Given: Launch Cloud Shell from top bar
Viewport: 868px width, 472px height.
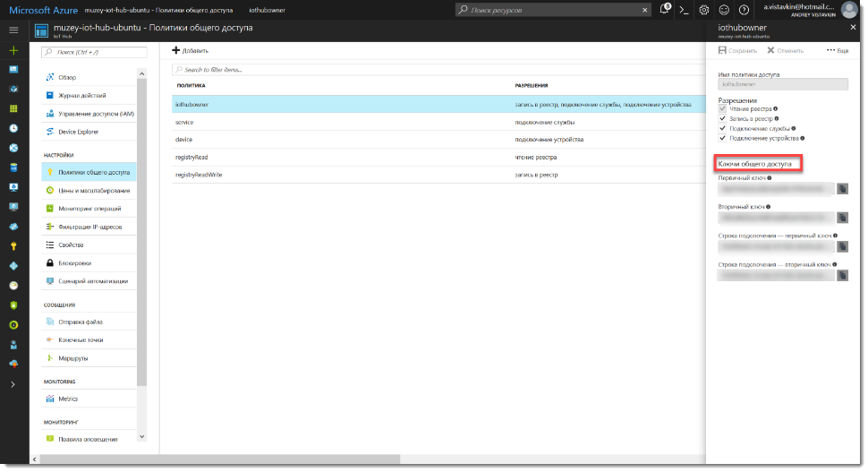Looking at the screenshot, I should [x=685, y=10].
